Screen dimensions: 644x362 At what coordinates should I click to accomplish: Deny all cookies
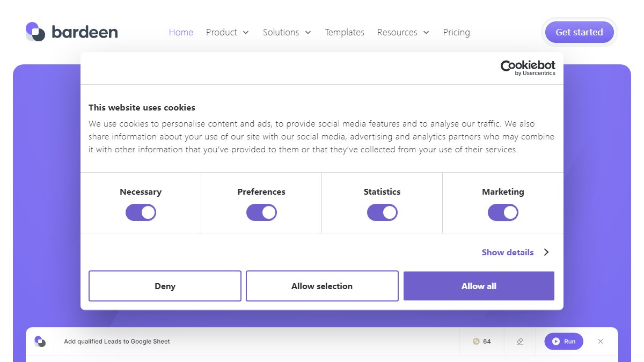pos(165,286)
